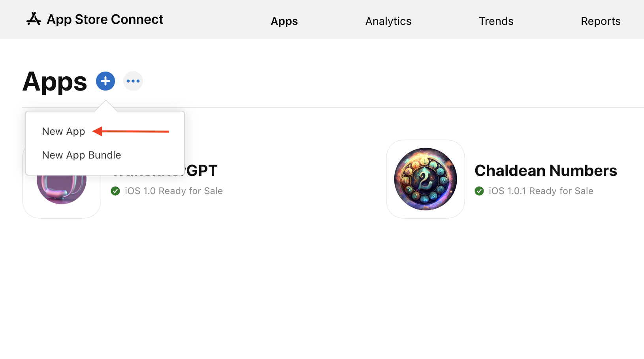Click the iOS 1.0 Ready for Sale status
The height and width of the screenshot is (359, 644).
pyautogui.click(x=174, y=191)
